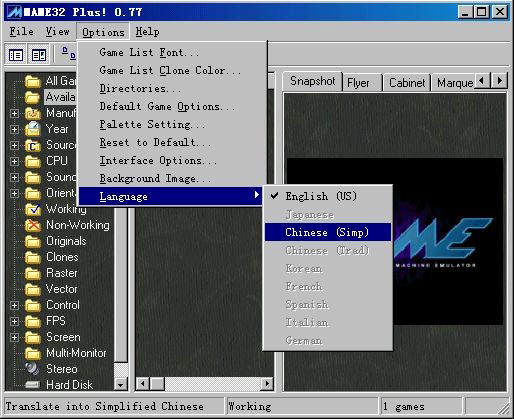
Task: Click the Vector folder icon
Action: (x=33, y=289)
